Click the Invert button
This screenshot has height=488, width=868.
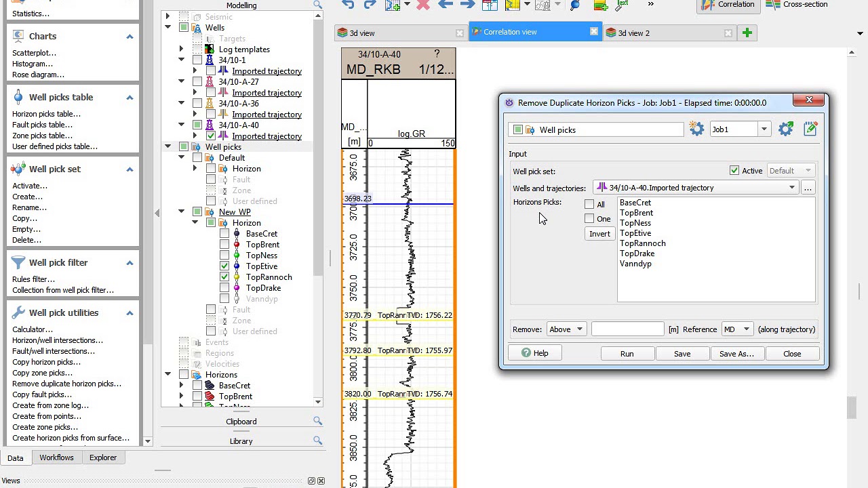pos(599,234)
